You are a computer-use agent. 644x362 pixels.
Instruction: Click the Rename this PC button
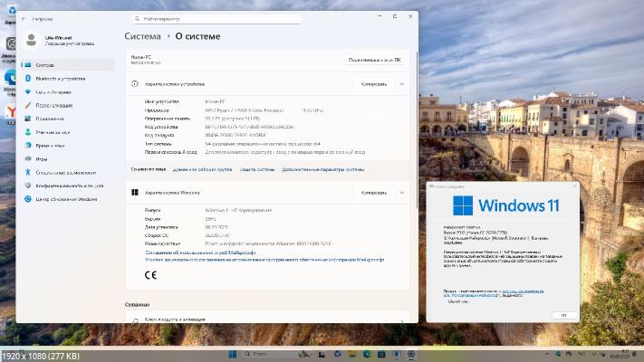tap(374, 60)
